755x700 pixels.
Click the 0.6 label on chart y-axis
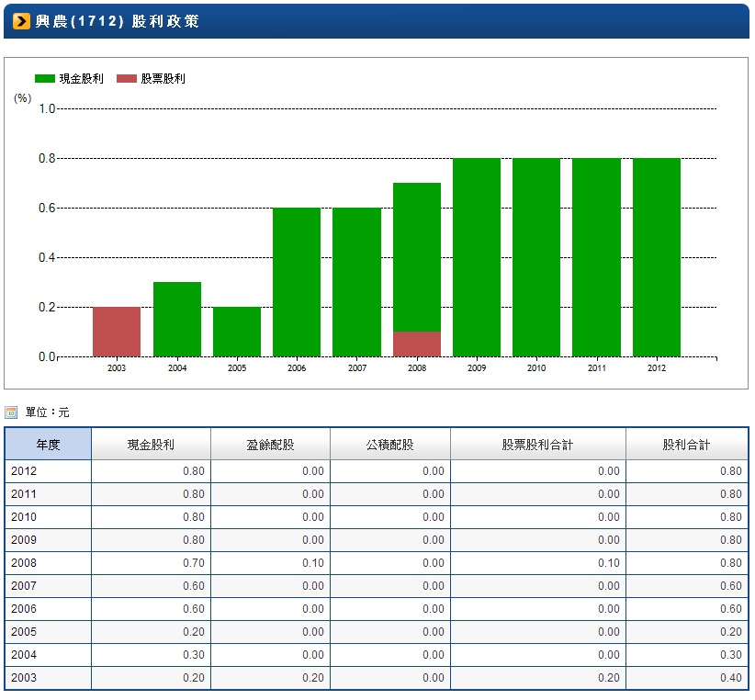point(47,208)
